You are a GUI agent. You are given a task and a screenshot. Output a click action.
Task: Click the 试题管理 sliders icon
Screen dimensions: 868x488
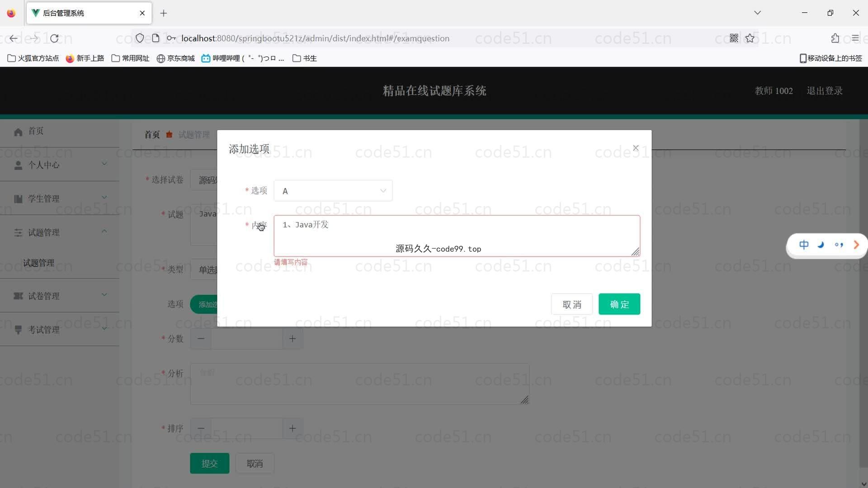pos(18,233)
